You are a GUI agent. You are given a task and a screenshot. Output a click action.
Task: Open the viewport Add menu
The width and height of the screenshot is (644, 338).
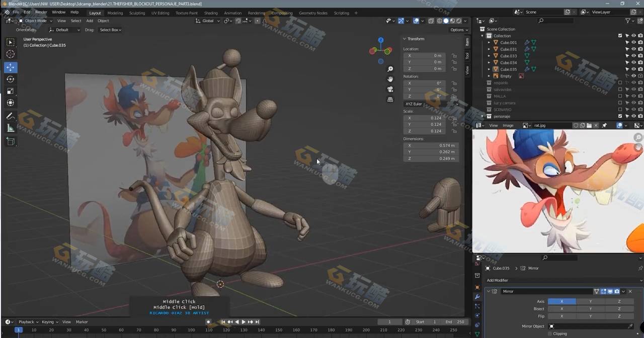click(90, 21)
